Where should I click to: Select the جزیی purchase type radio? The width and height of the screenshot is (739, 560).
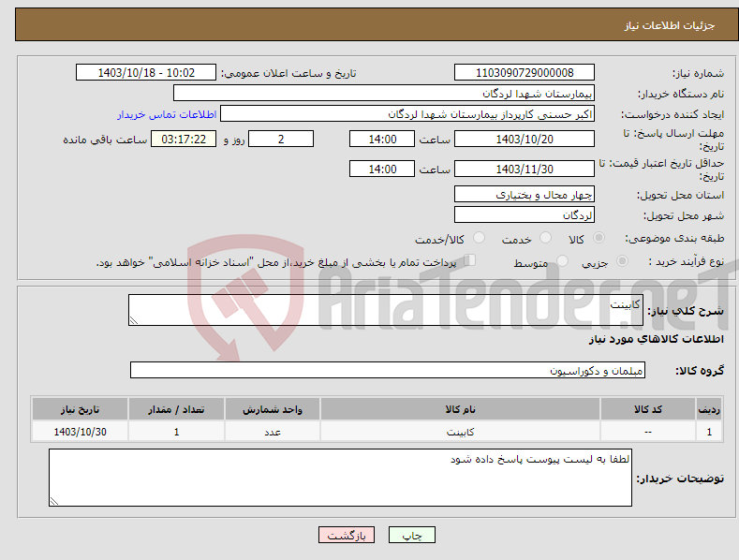pos(622,261)
